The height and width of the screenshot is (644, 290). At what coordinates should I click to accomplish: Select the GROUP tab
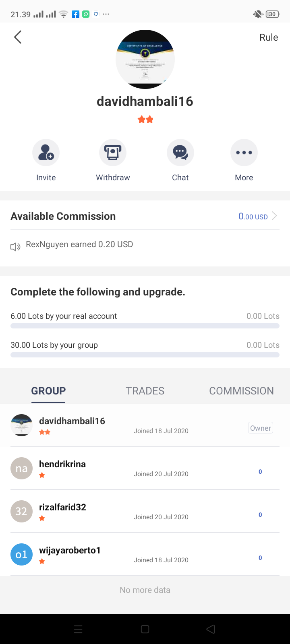(48, 391)
